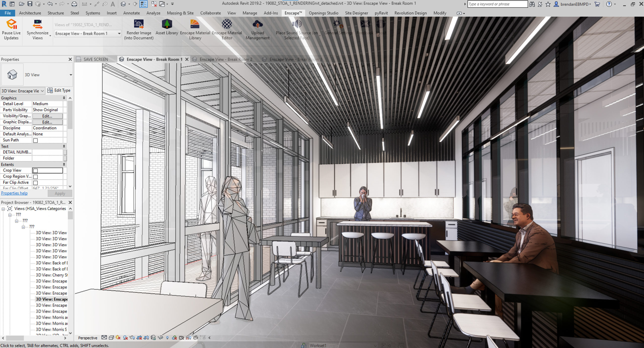Image resolution: width=644 pixels, height=348 pixels.
Task: Collapse the Graphics section in Properties
Action: pyautogui.click(x=64, y=98)
